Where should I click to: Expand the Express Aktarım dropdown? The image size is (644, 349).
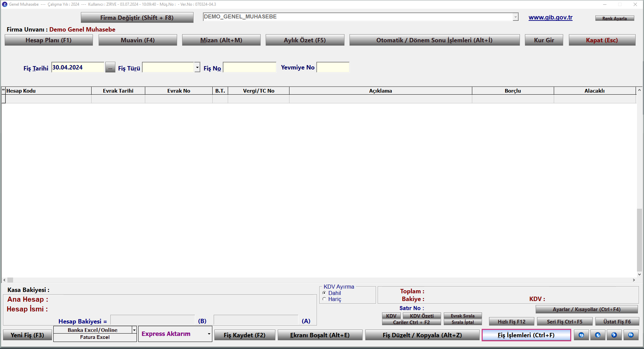(209, 334)
